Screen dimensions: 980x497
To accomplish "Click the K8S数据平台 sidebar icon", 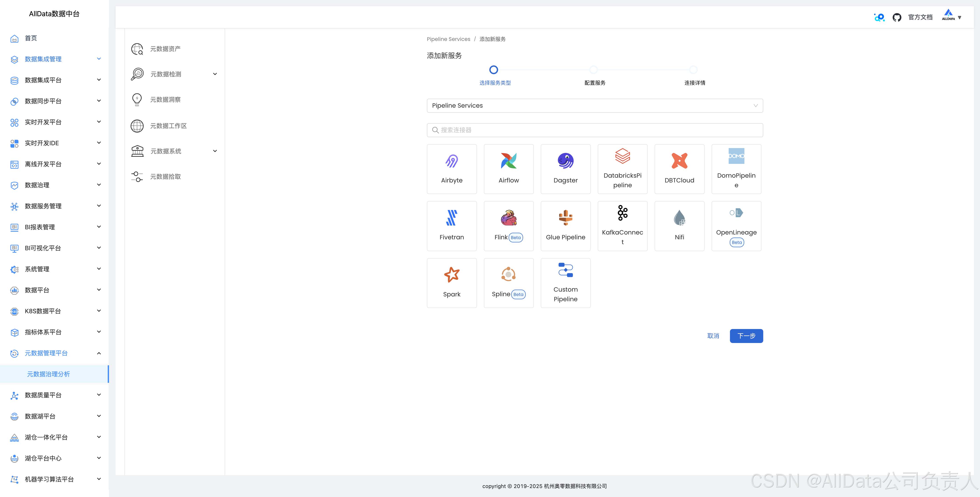I will tap(14, 311).
